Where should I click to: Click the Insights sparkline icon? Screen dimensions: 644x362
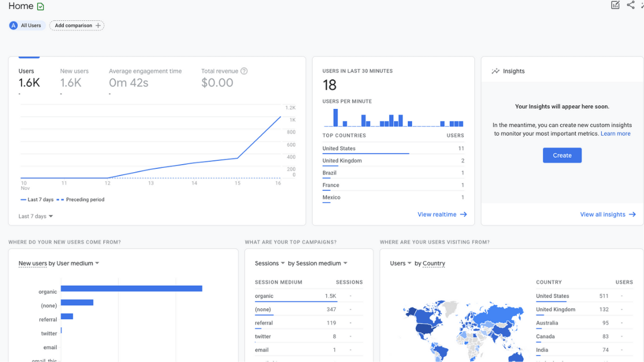point(495,71)
